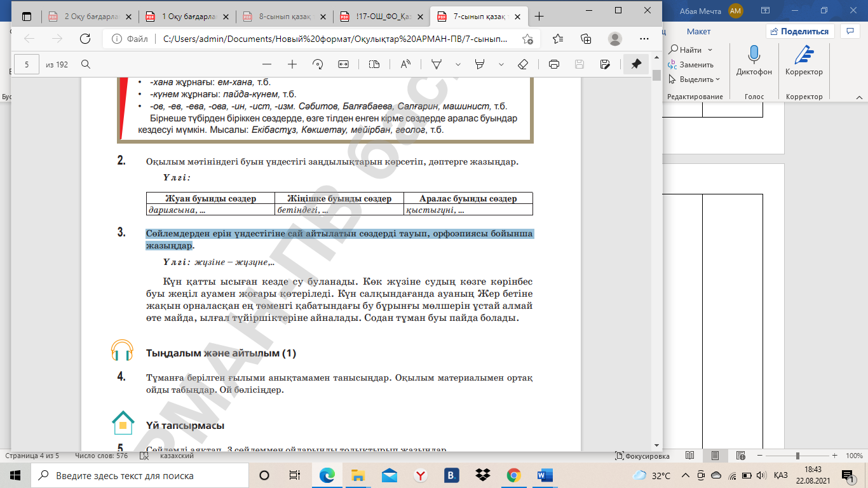Switch Word to web layout view
The height and width of the screenshot is (488, 868).
[x=741, y=456]
